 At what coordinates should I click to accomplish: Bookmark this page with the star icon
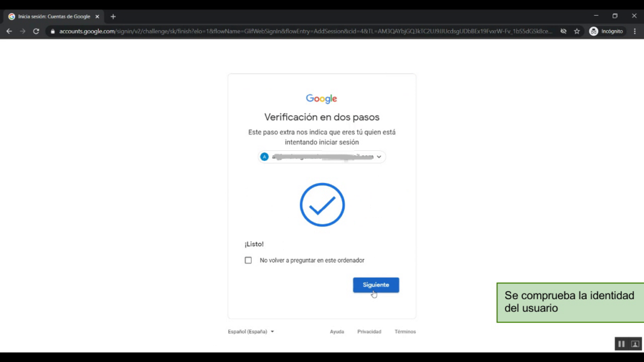[577, 31]
